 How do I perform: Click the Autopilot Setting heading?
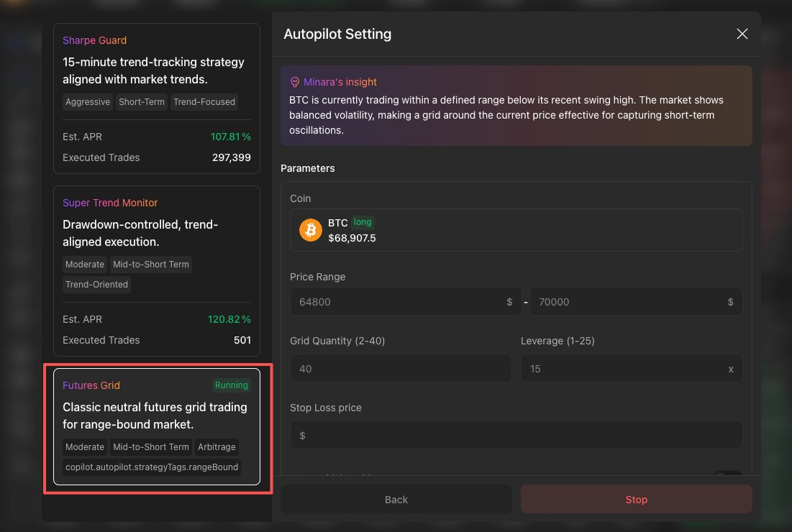coord(337,34)
